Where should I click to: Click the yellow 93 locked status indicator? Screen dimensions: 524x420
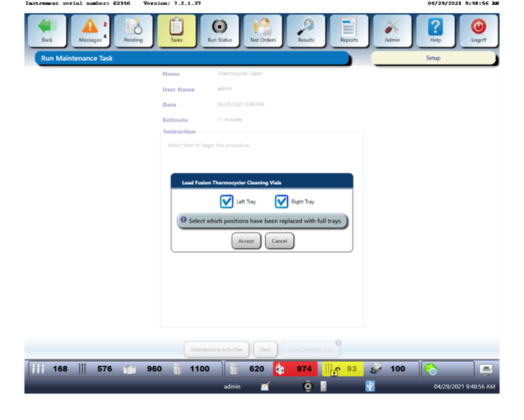pyautogui.click(x=343, y=369)
